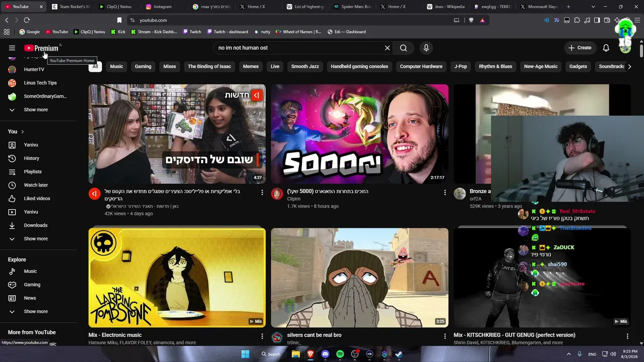Toggle the browser sidebar panel icon
The height and width of the screenshot is (362, 644).
tap(597, 20)
